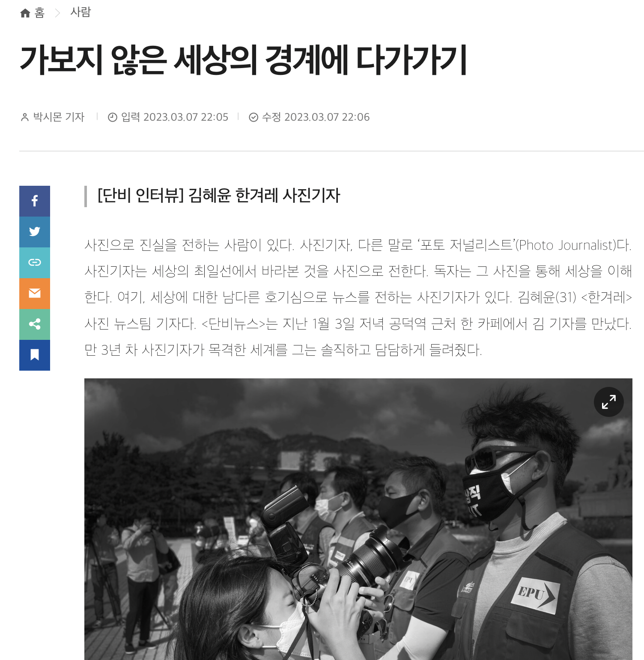
Task: Click the subtitle 김혜윤 한겨레 사진기자
Action: coord(264,196)
